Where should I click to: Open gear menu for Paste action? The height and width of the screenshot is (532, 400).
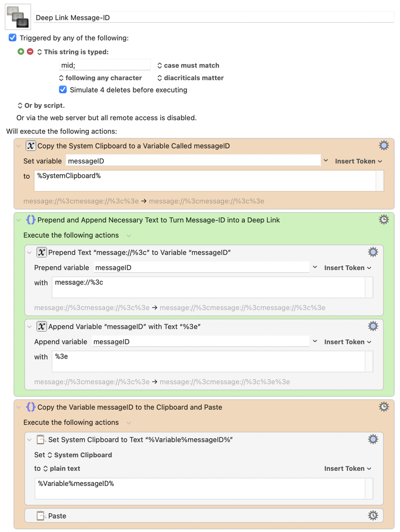tap(373, 515)
